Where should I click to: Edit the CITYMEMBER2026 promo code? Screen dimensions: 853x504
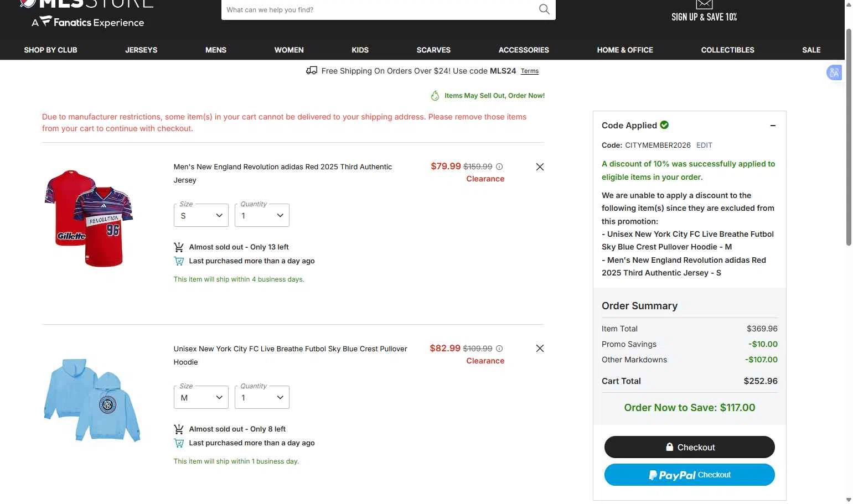pos(704,145)
